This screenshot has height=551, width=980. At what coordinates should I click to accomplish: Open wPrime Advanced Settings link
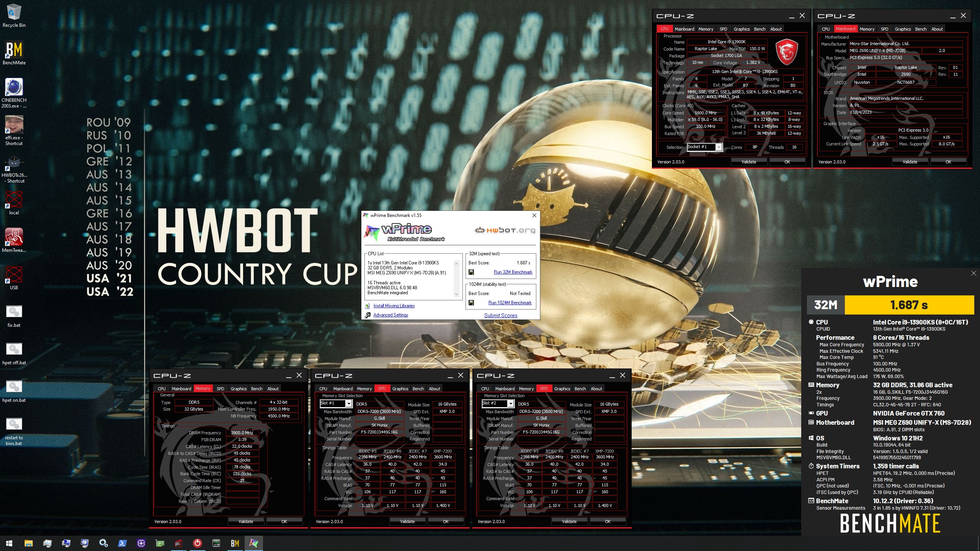[390, 315]
